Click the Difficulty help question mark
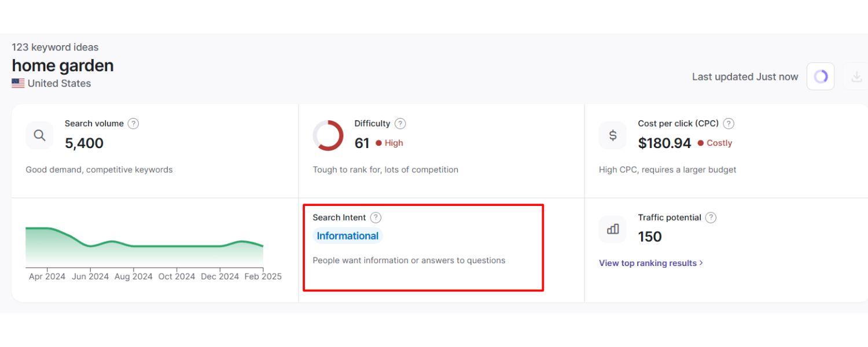This screenshot has width=868, height=347. [400, 123]
